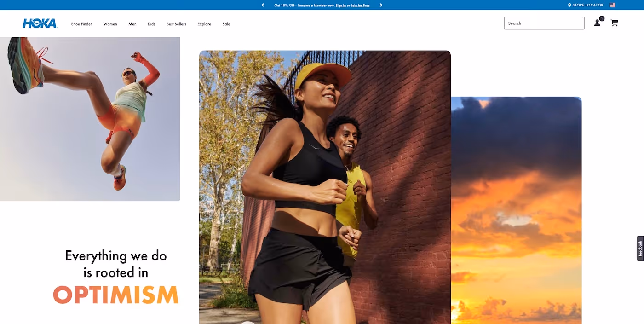The image size is (644, 324).
Task: Click the right arrow on the promo banner
Action: pyautogui.click(x=381, y=5)
